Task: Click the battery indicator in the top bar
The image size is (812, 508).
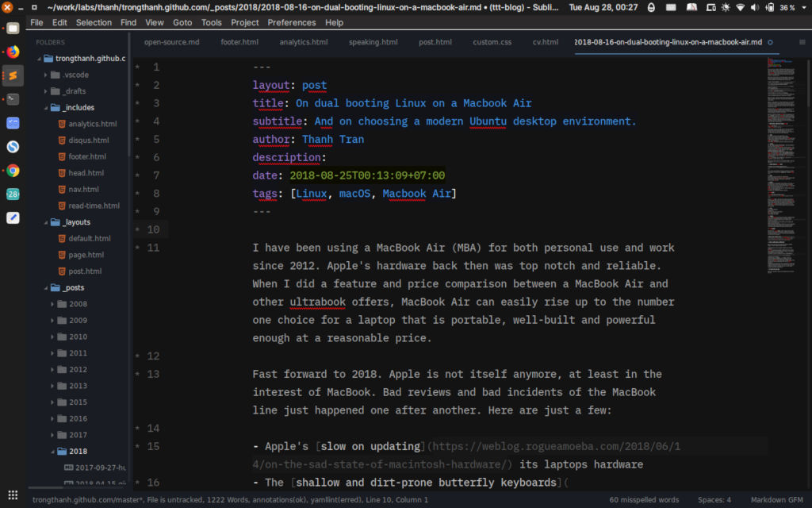Action: (771, 7)
